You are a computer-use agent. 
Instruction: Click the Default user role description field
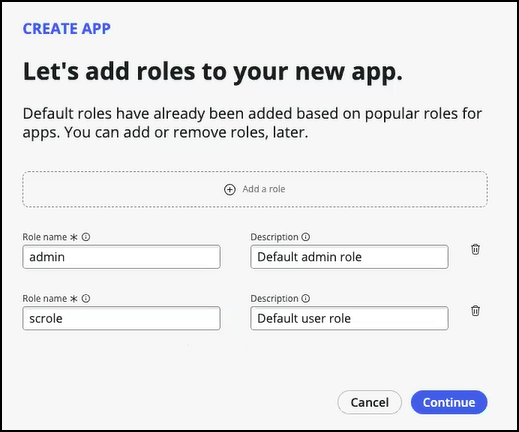(349, 318)
